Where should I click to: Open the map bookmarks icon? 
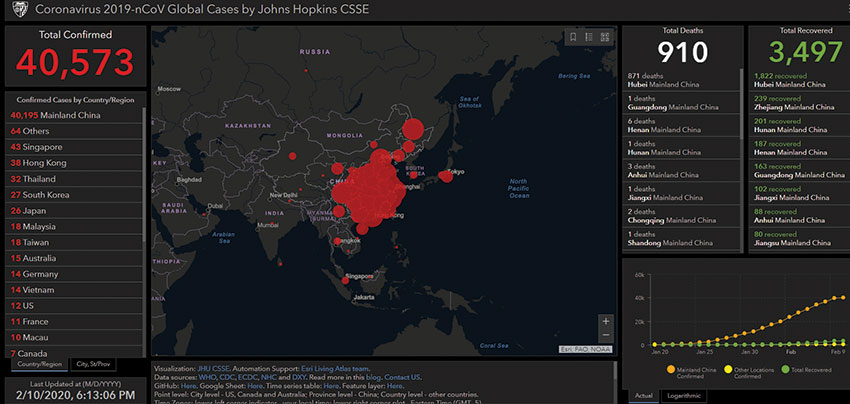click(573, 37)
